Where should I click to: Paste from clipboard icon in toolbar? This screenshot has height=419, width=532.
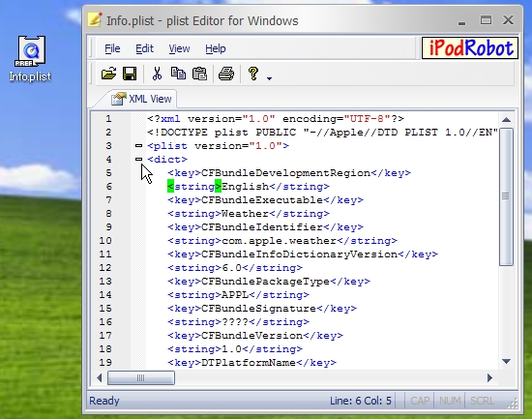click(x=199, y=74)
